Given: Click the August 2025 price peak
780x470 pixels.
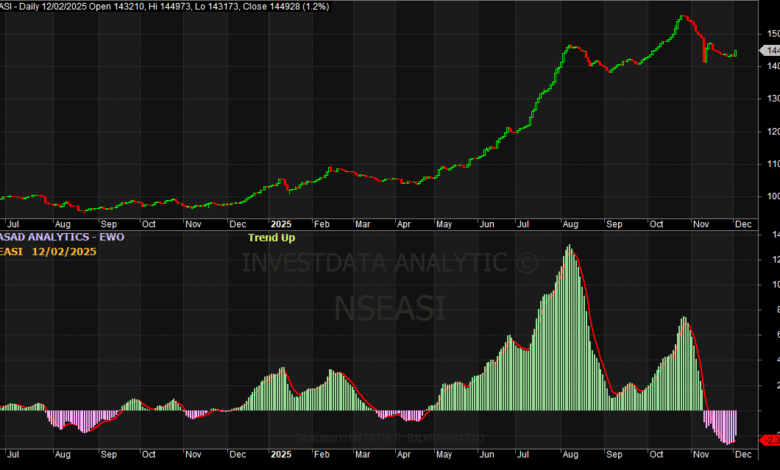Looking at the screenshot, I should (x=571, y=47).
